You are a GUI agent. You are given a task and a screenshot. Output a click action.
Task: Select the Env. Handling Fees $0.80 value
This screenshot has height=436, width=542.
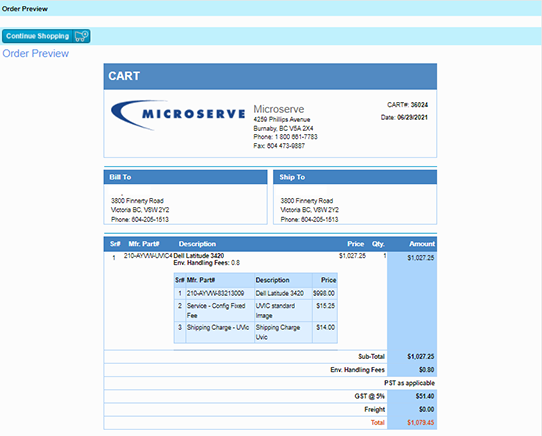[426, 370]
